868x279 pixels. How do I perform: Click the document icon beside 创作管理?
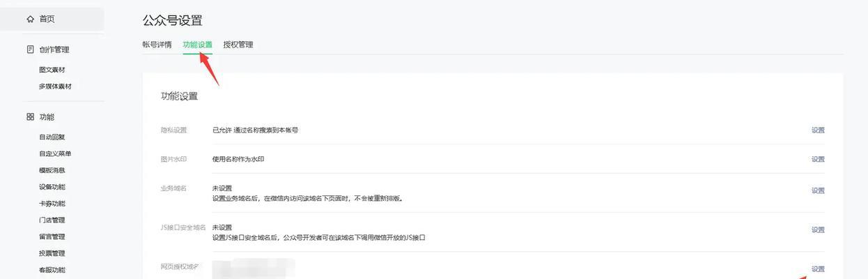coord(30,50)
